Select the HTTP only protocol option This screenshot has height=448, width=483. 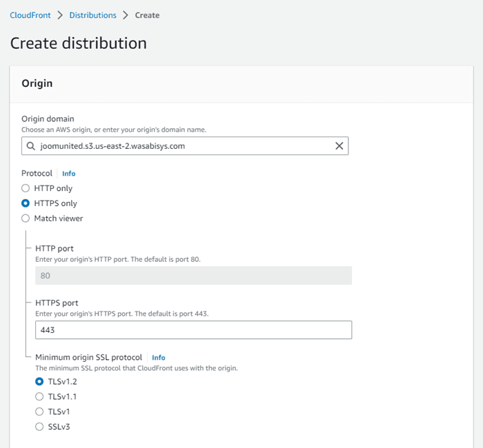pos(26,188)
